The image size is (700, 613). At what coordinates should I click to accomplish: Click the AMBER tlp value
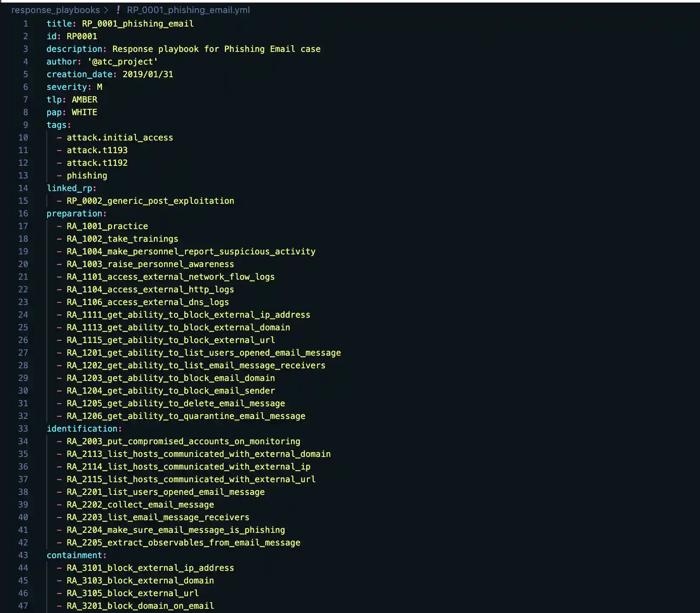[84, 100]
